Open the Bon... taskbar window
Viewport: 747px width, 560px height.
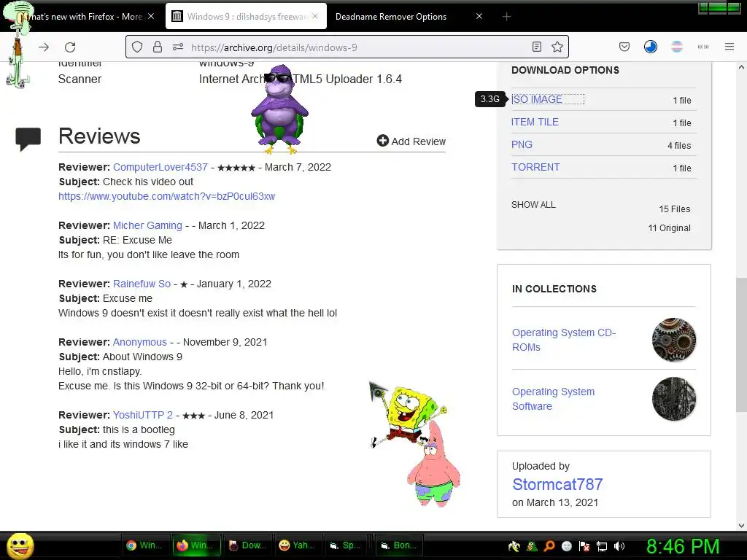click(399, 545)
